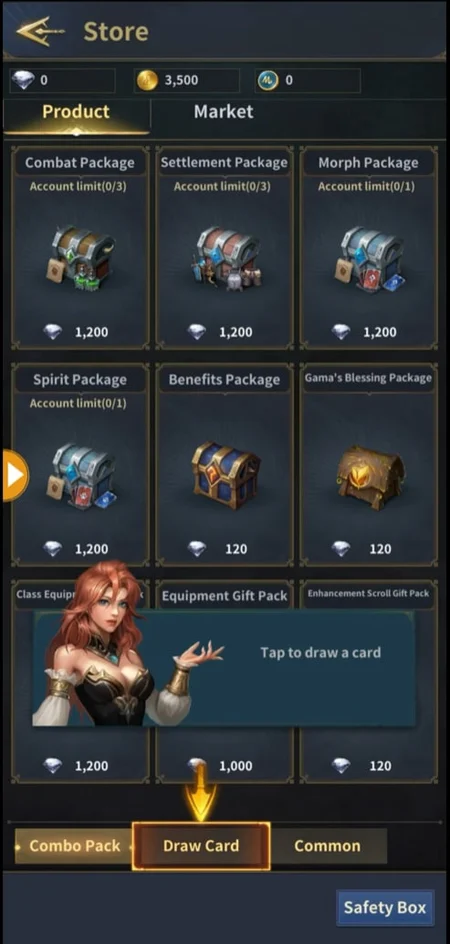450x944 pixels.
Task: Expand the orange side arrow panel
Action: [13, 476]
